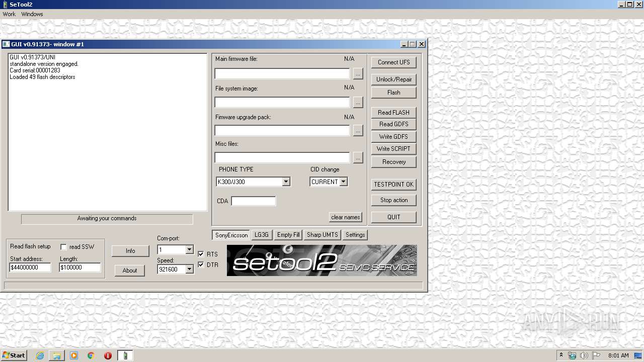Image resolution: width=644 pixels, height=362 pixels.
Task: Click the Info button
Action: pyautogui.click(x=130, y=251)
